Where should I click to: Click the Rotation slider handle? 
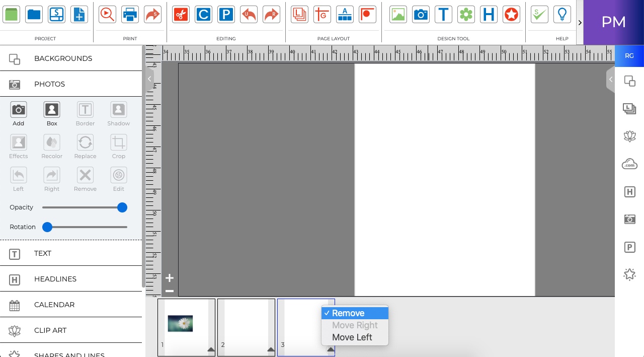[47, 227]
